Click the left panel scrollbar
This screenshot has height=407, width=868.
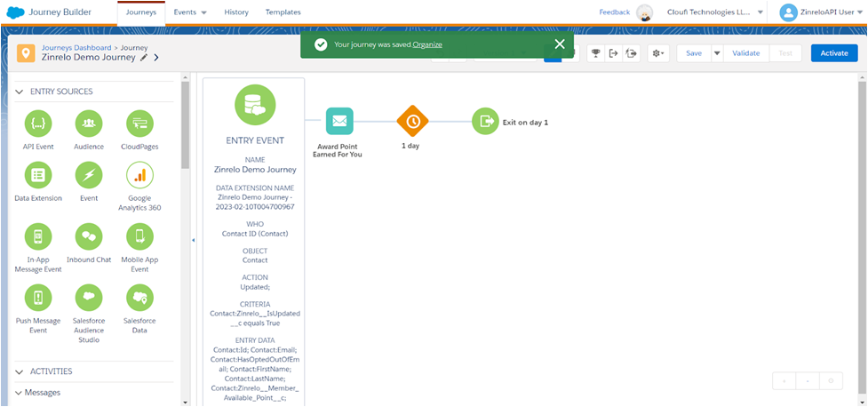click(186, 125)
